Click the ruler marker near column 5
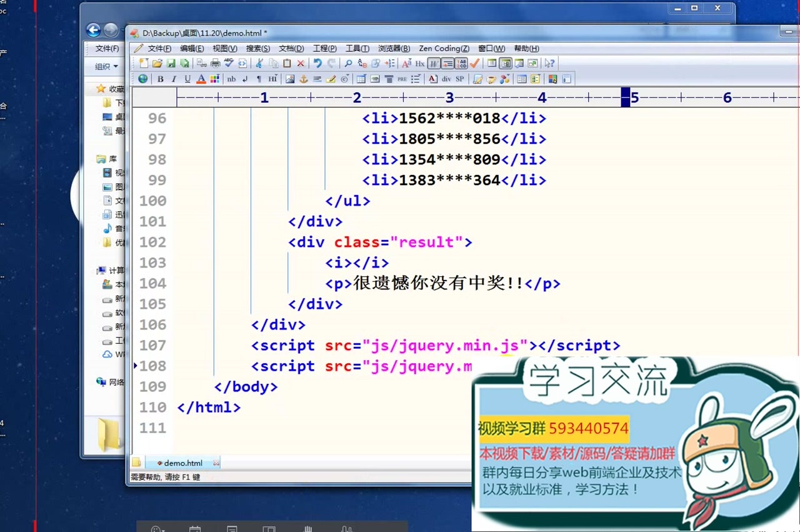The image size is (800, 532). pyautogui.click(x=626, y=98)
